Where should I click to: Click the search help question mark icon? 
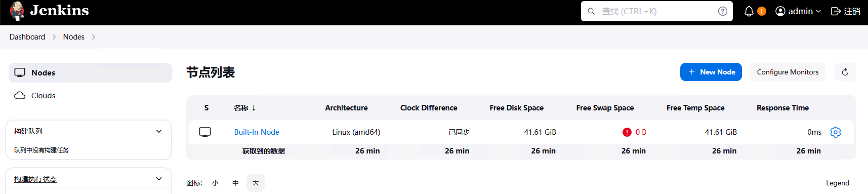tap(723, 11)
